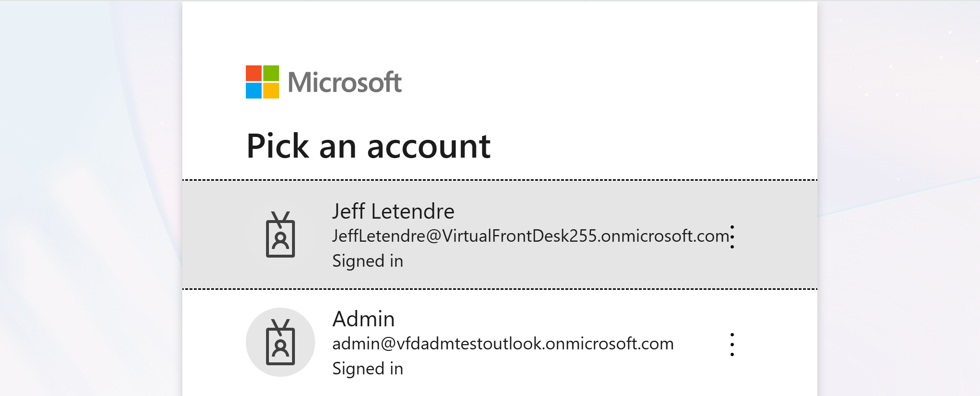Click the Microsoft wordmark text
Screen dimensions: 980x396
344,82
